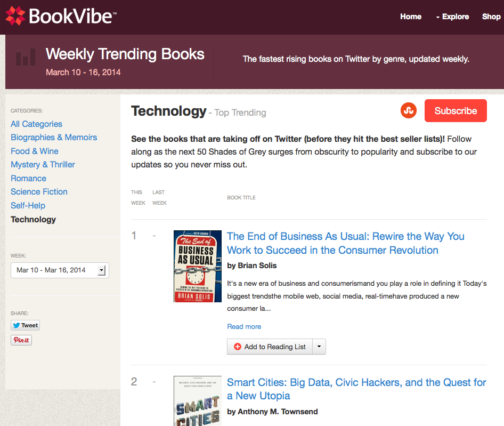
Task: Share the page with the Tweet button
Action: [x=26, y=325]
